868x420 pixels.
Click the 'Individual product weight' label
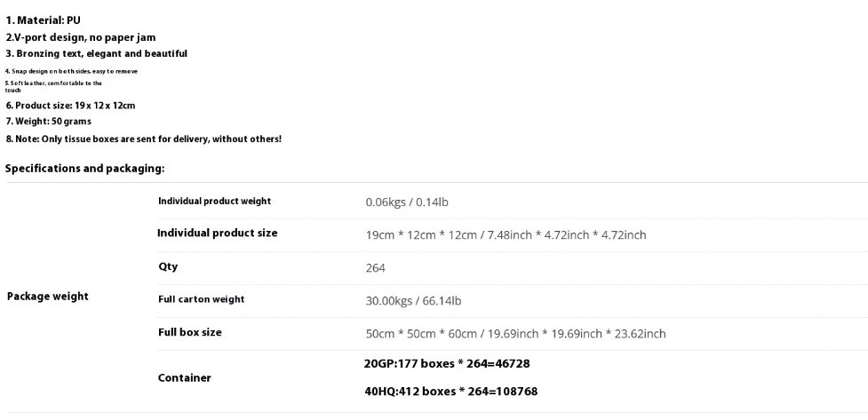[215, 201]
